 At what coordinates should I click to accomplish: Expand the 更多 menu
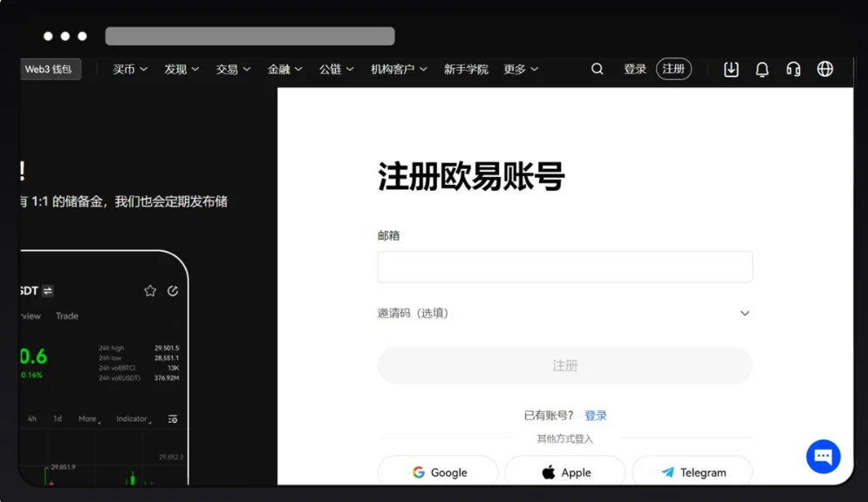click(x=521, y=69)
